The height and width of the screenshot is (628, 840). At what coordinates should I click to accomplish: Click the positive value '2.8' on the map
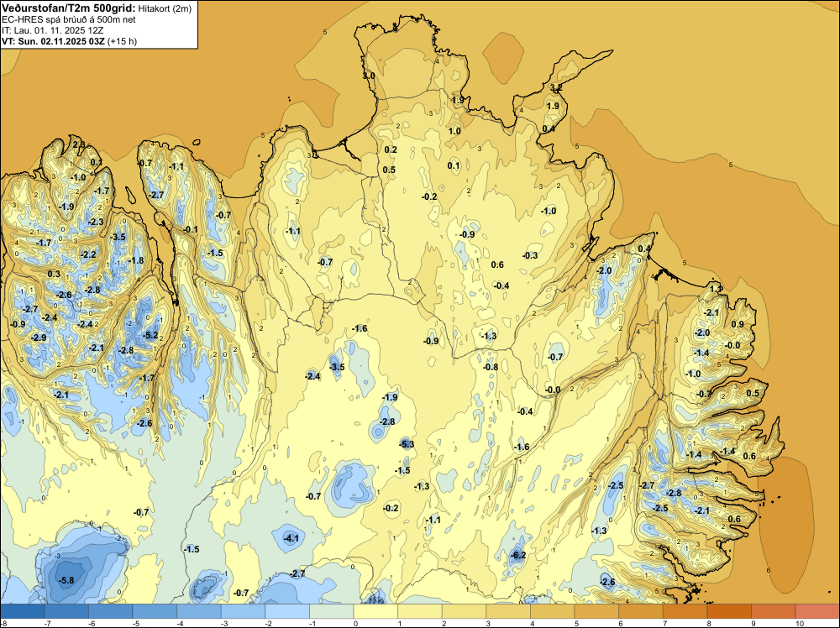click(x=79, y=144)
